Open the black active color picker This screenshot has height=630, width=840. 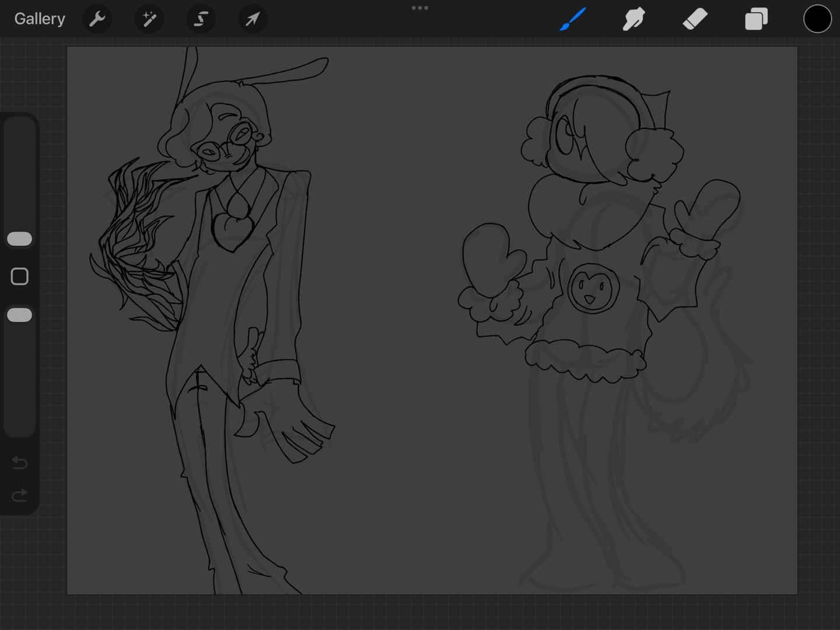[x=817, y=19]
